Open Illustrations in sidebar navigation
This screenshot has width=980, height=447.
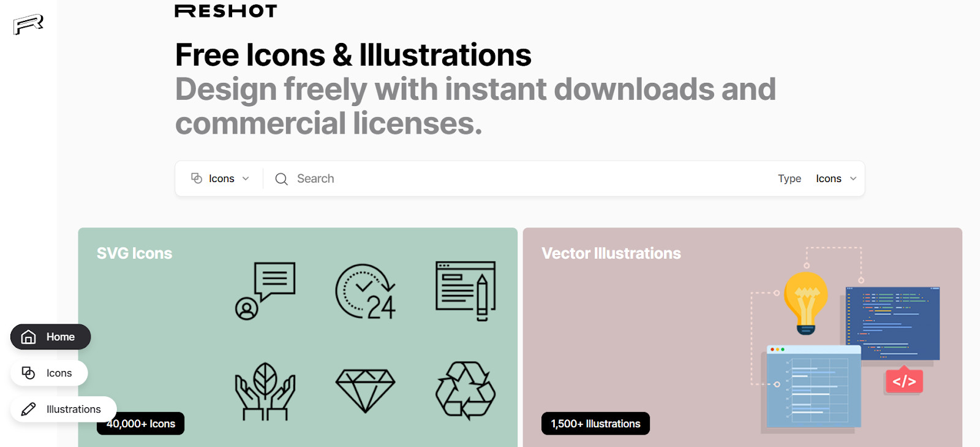63,409
